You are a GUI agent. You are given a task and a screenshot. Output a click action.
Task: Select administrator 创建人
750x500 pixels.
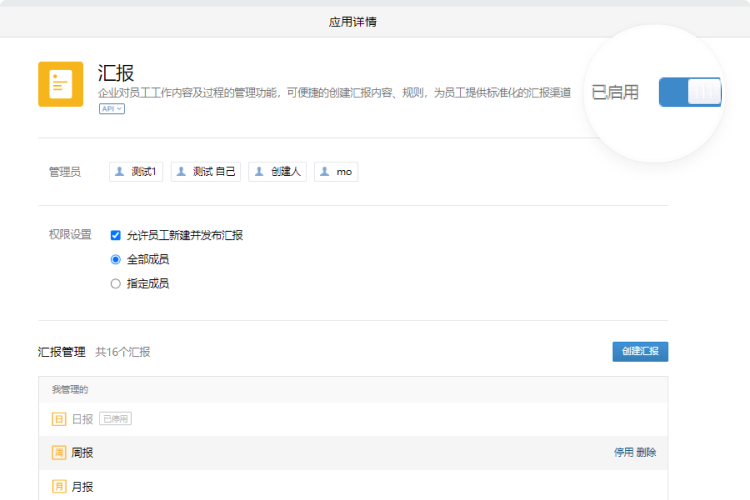[277, 172]
